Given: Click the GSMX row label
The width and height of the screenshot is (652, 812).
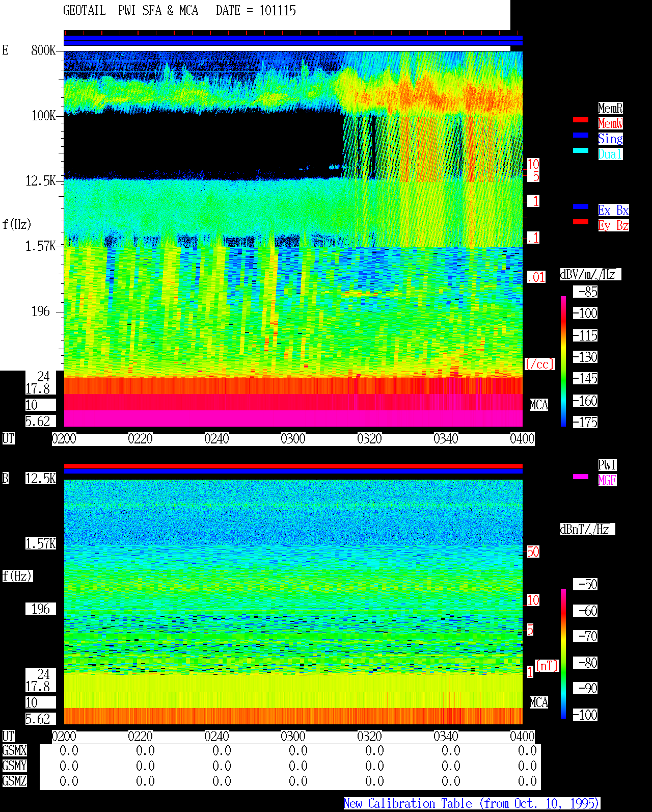Looking at the screenshot, I should coord(14,750).
